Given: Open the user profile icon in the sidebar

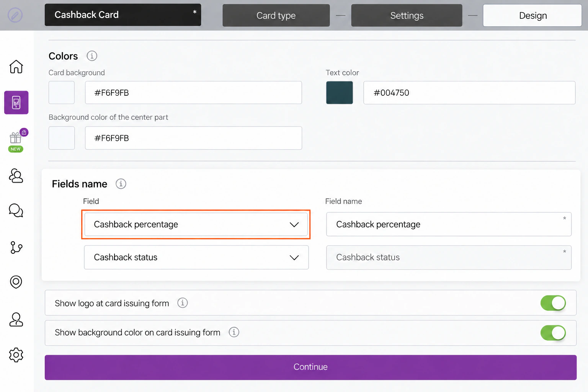Looking at the screenshot, I should tap(16, 319).
